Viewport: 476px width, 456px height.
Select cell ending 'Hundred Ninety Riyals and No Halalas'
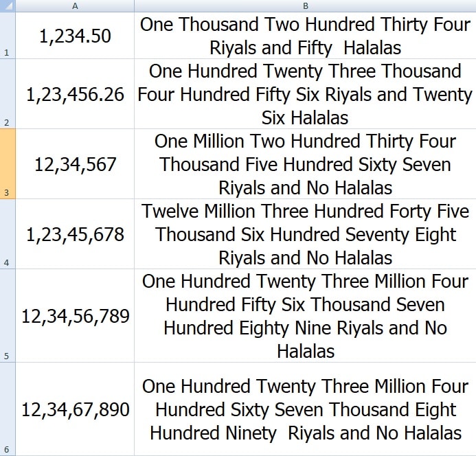pos(305,409)
